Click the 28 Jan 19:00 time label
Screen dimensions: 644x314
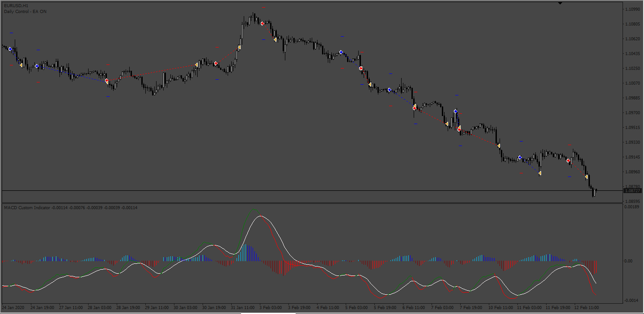(128, 308)
